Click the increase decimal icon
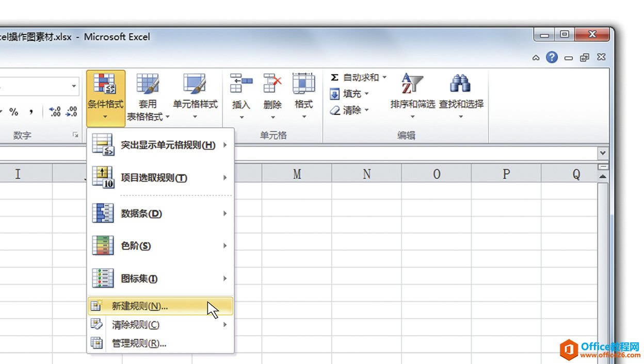Image resolution: width=644 pixels, height=364 pixels. [55, 112]
